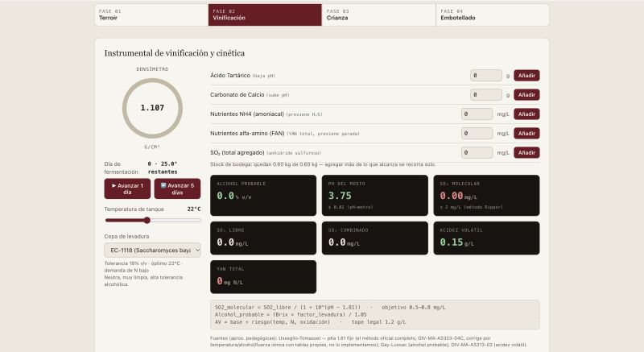Screen dimensions: 644x352
Task: Add Carbonato de Calcio with Añadir button
Action: click(x=526, y=95)
